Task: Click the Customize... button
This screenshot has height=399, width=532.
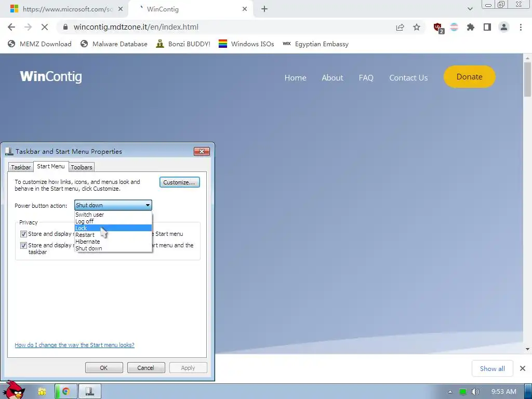Action: coord(179,182)
